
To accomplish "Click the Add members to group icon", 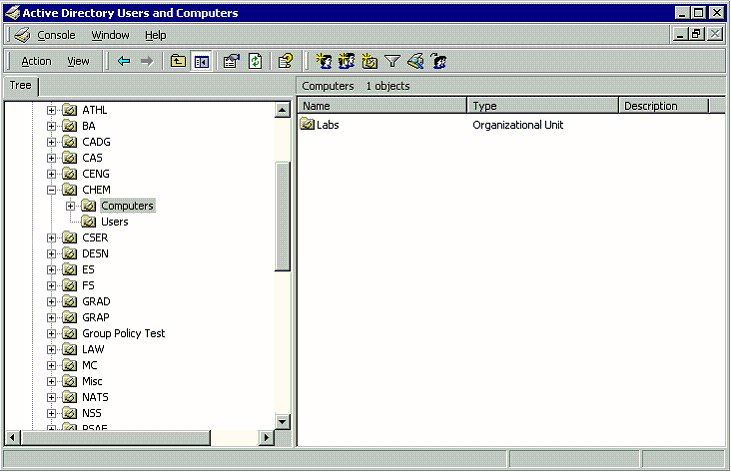I will coord(438,61).
